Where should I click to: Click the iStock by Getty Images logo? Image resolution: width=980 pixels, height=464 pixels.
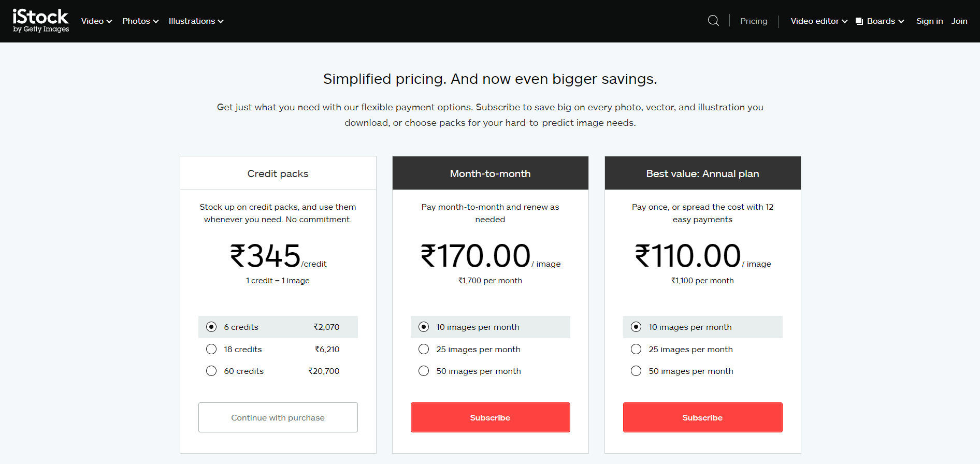tap(41, 21)
